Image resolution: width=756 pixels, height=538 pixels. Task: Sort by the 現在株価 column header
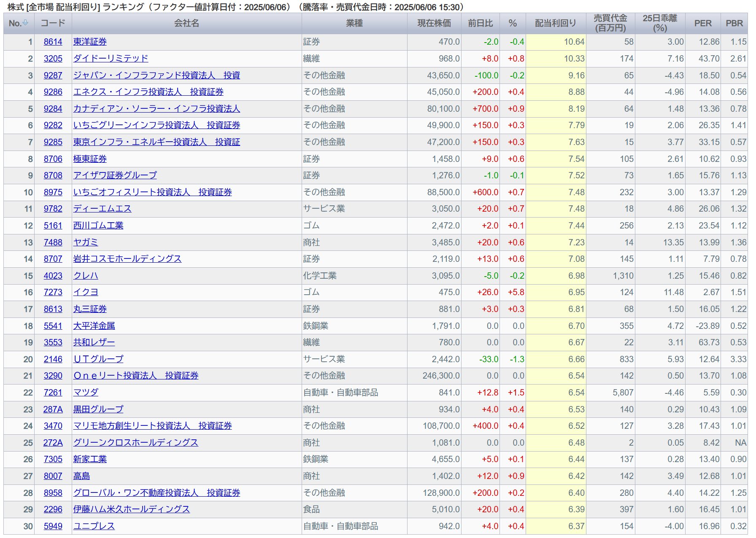pyautogui.click(x=434, y=23)
